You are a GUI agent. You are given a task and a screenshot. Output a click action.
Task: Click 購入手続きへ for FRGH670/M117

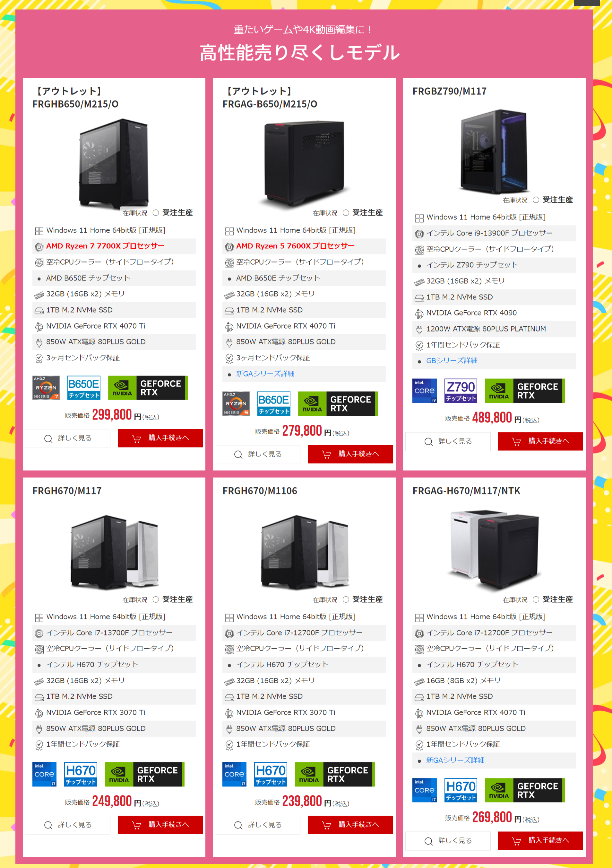tap(160, 825)
